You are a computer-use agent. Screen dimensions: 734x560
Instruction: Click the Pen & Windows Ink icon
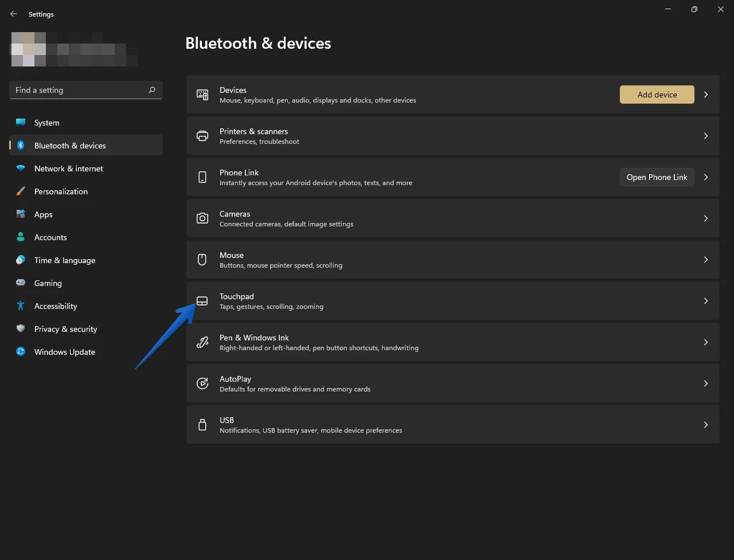coord(202,342)
